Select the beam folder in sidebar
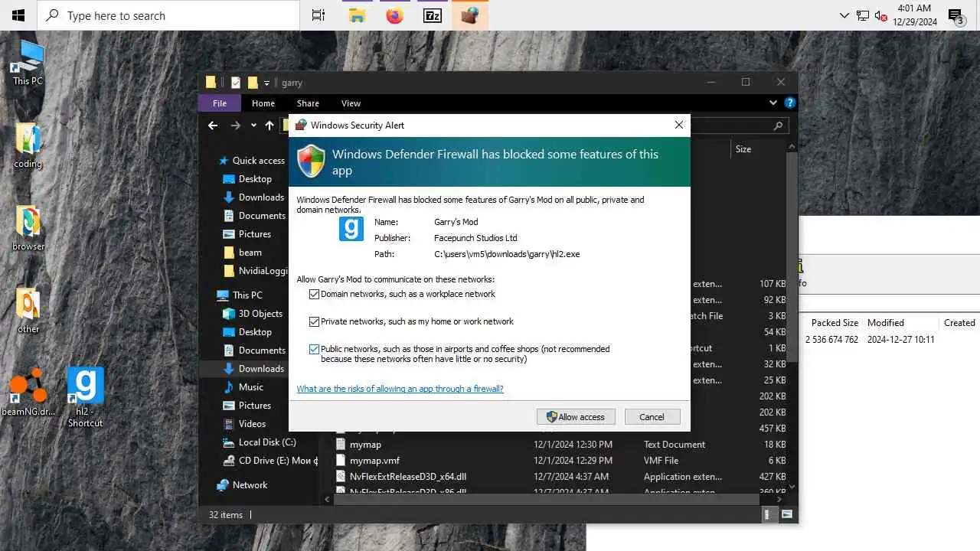Image resolution: width=980 pixels, height=551 pixels. (250, 253)
